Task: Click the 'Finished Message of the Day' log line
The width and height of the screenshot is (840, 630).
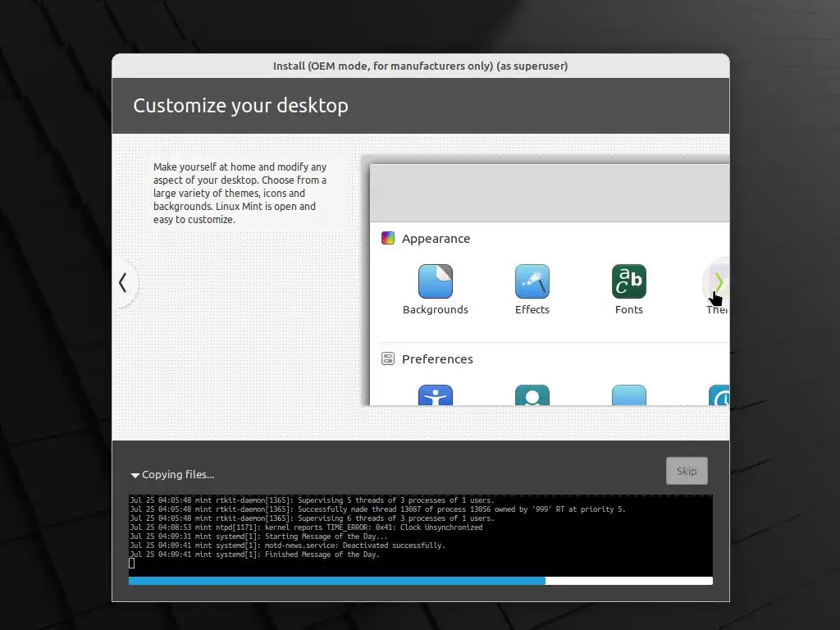Action: [x=254, y=555]
